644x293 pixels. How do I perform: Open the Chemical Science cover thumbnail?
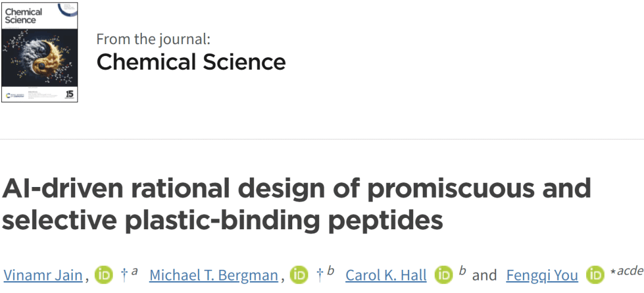tap(40, 52)
